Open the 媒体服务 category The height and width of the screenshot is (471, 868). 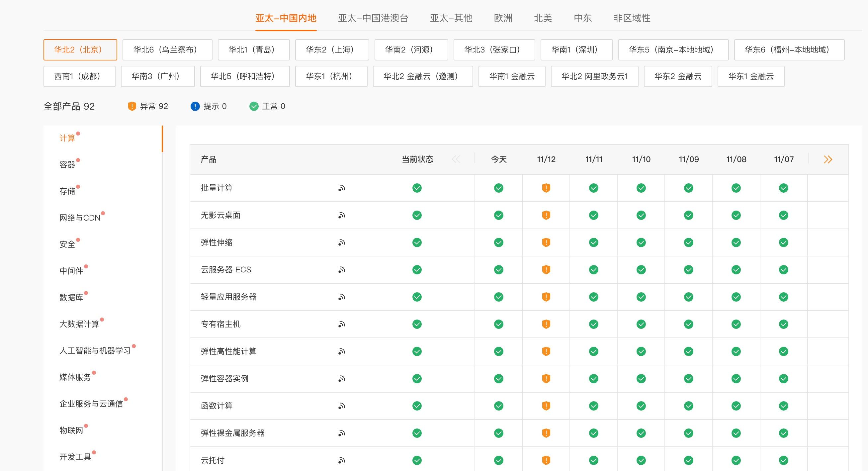75,377
